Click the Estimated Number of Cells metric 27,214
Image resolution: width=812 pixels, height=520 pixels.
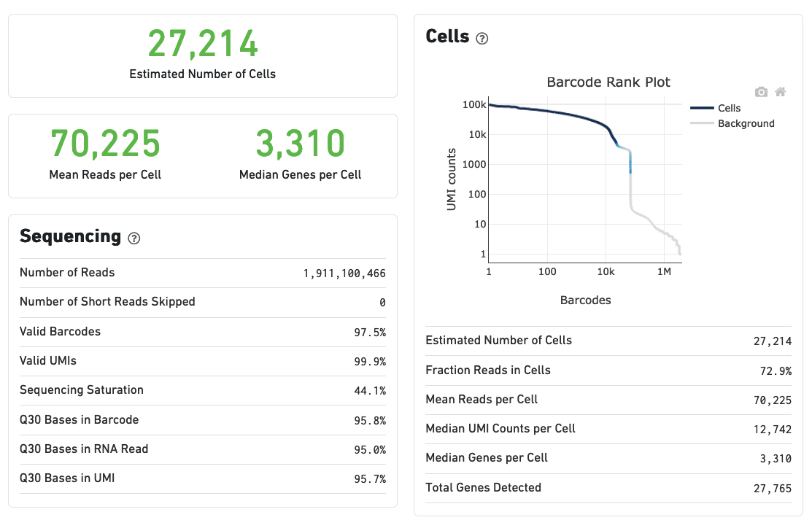202,43
